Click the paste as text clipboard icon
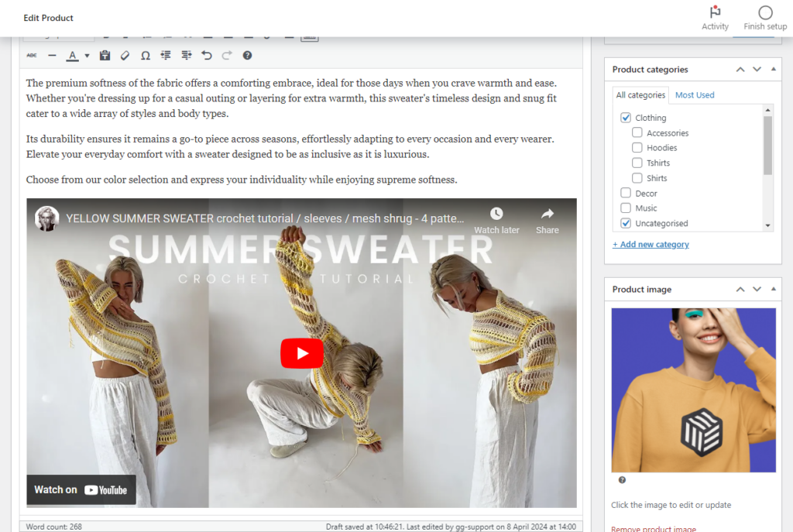Image resolution: width=793 pixels, height=532 pixels. pos(105,56)
